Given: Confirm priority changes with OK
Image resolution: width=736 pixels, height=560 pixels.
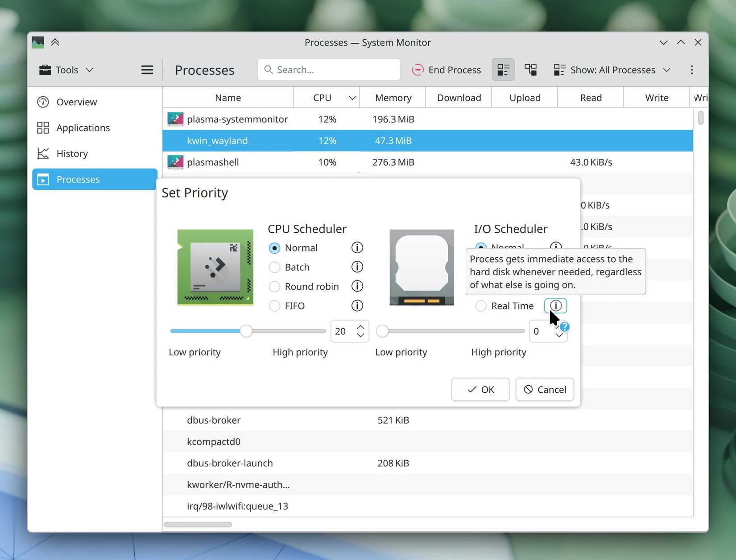Looking at the screenshot, I should tap(480, 389).
